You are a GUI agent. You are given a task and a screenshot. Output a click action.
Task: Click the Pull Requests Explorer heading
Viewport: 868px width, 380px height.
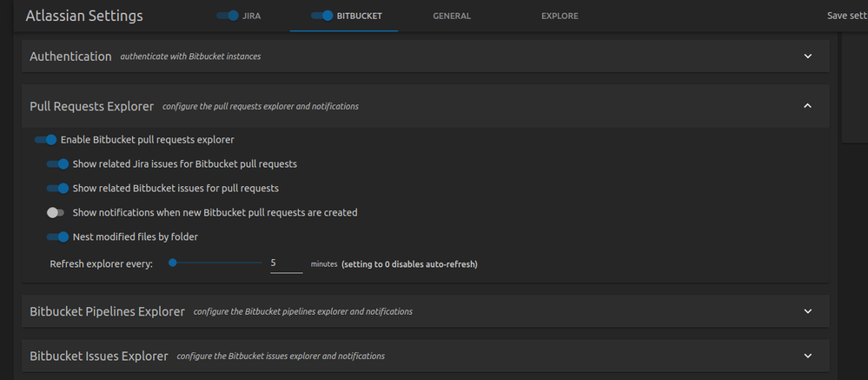pyautogui.click(x=92, y=106)
